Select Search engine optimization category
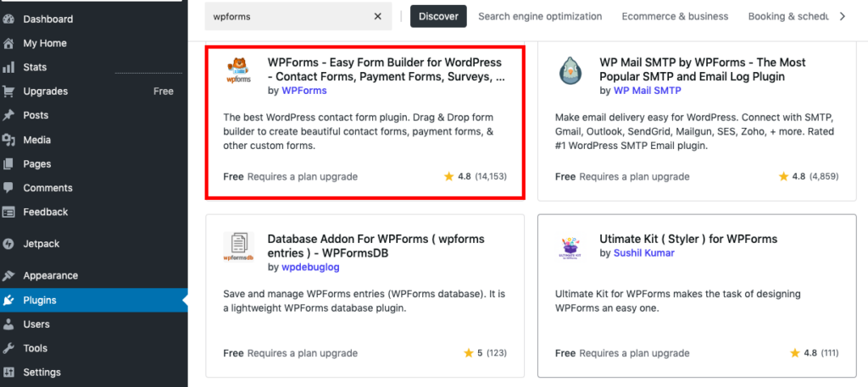Viewport: 868px width, 387px height. coord(540,17)
